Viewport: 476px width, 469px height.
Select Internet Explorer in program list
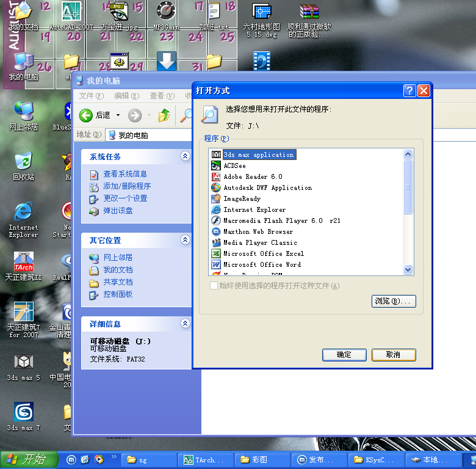(254, 209)
